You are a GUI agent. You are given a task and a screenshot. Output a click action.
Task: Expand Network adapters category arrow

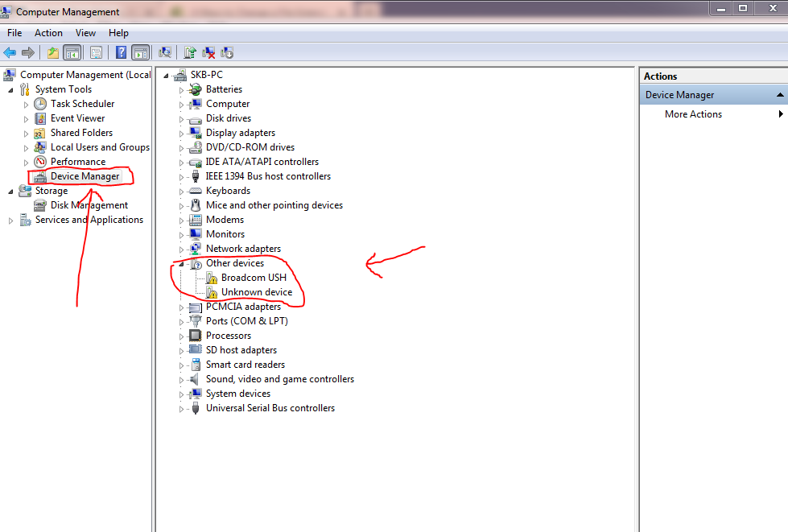pyautogui.click(x=181, y=250)
